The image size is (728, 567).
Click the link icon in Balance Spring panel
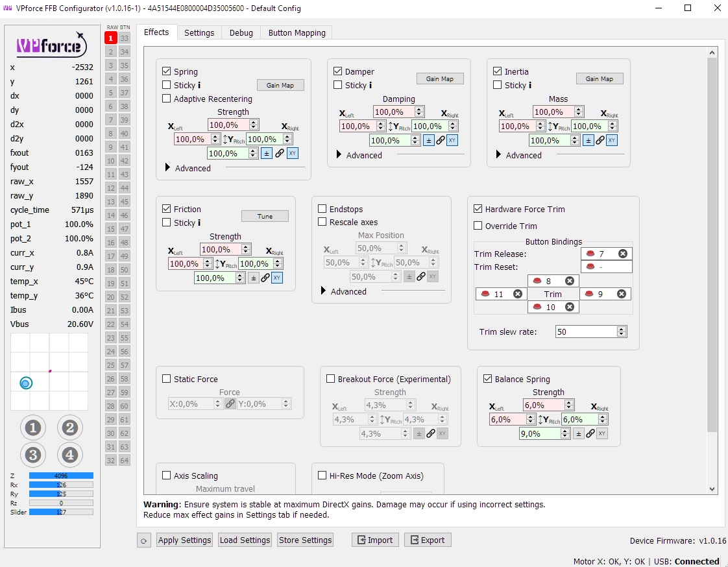[x=590, y=434]
